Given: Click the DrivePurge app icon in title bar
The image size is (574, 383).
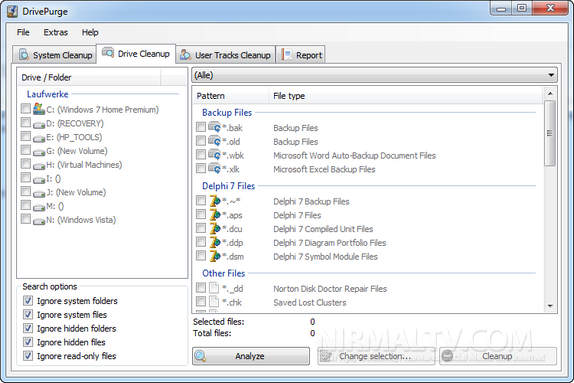Looking at the screenshot, I should coord(12,11).
